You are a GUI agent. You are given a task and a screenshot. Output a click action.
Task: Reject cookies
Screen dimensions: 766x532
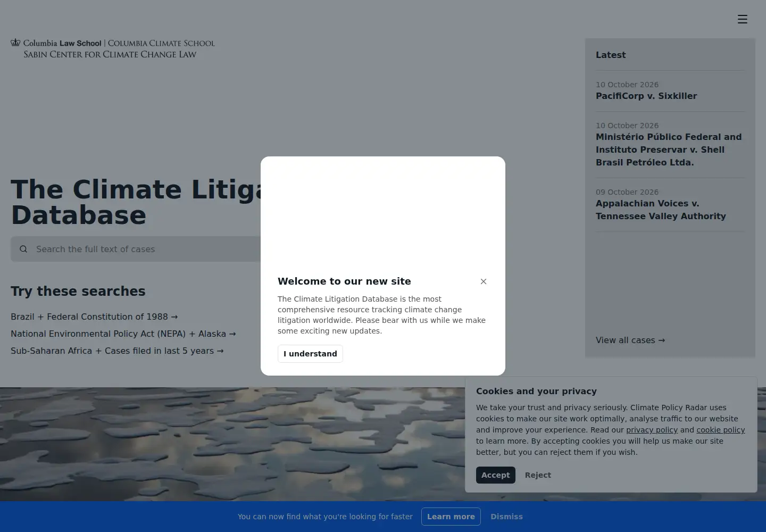[538, 475]
